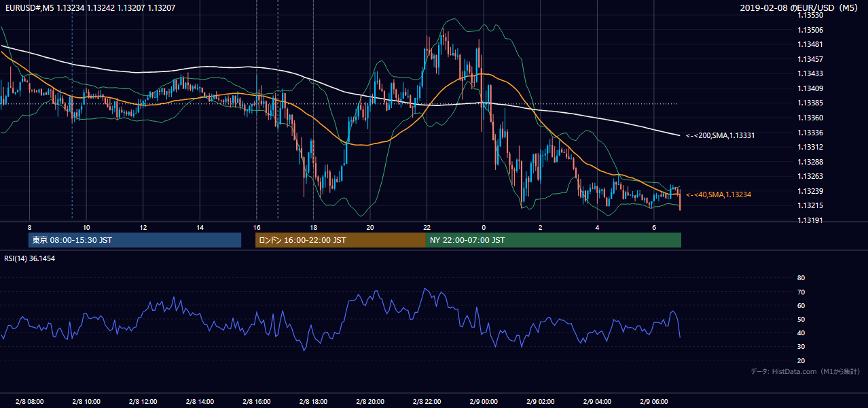Click hour label 18 under price chart

tap(313, 227)
